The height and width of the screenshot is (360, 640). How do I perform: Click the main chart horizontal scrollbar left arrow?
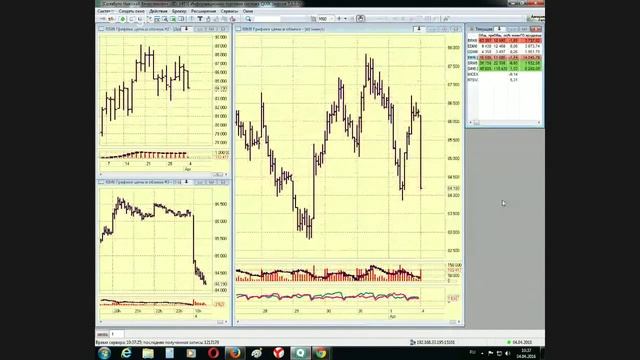(238, 322)
